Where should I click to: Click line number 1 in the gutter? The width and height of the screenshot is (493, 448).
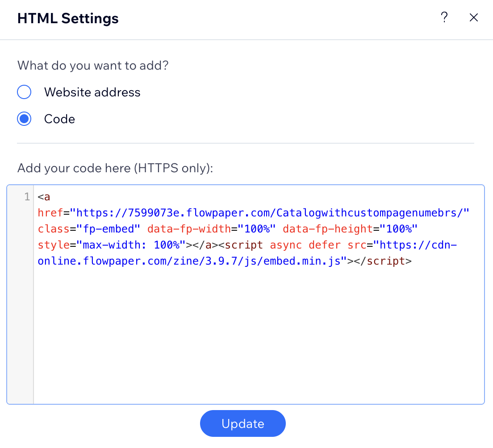[27, 197]
